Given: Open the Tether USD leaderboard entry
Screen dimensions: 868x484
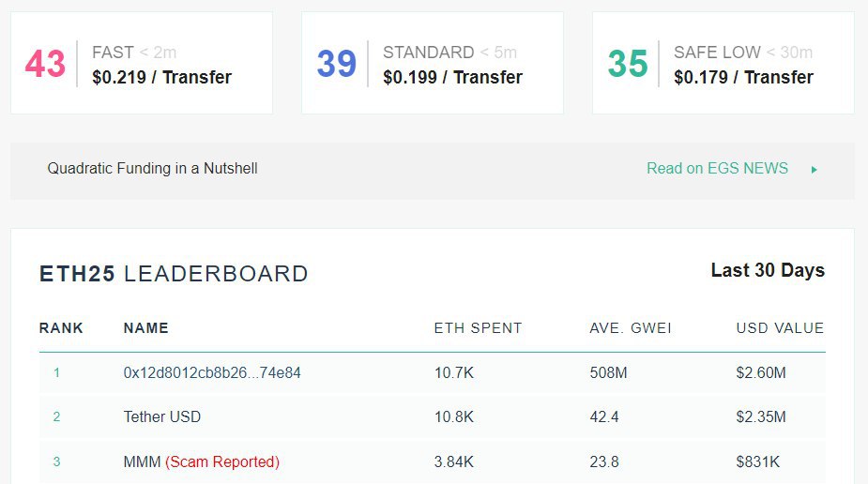Looking at the screenshot, I should (x=161, y=416).
